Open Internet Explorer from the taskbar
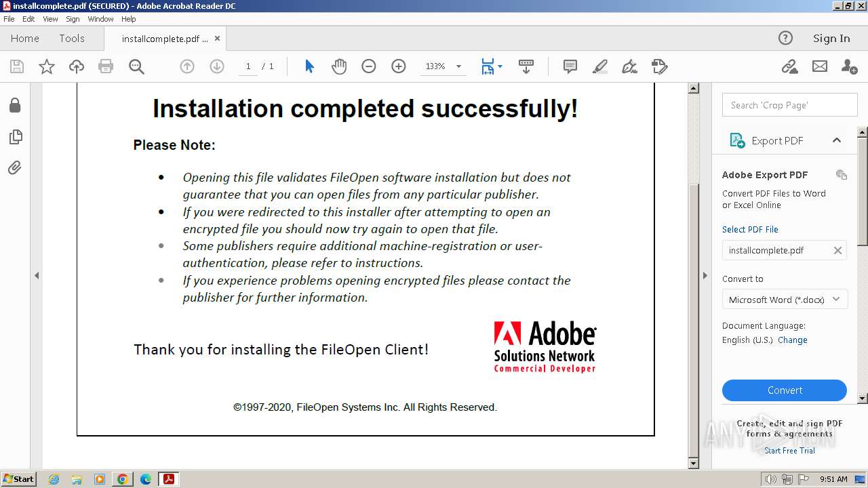This screenshot has width=868, height=488. coord(54,479)
